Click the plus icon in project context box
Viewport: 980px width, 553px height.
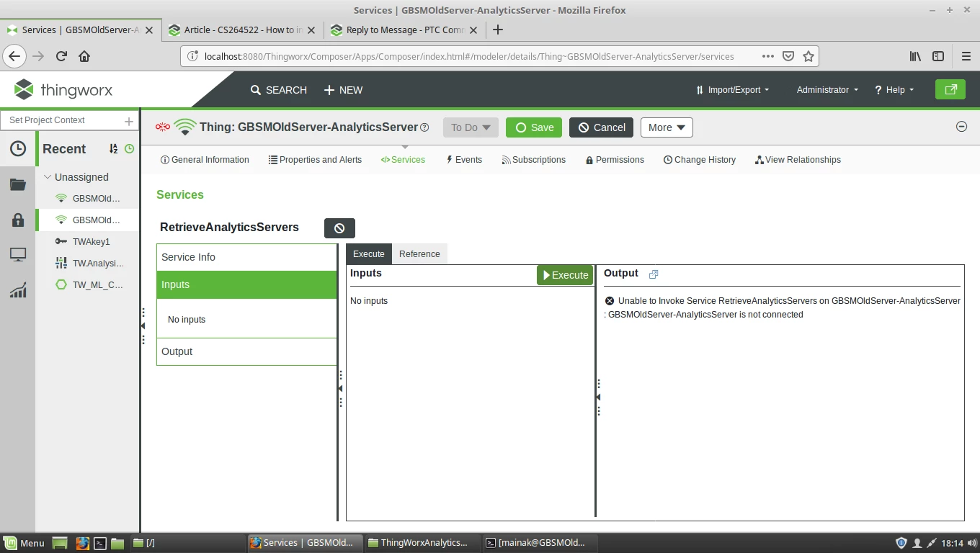(x=129, y=121)
